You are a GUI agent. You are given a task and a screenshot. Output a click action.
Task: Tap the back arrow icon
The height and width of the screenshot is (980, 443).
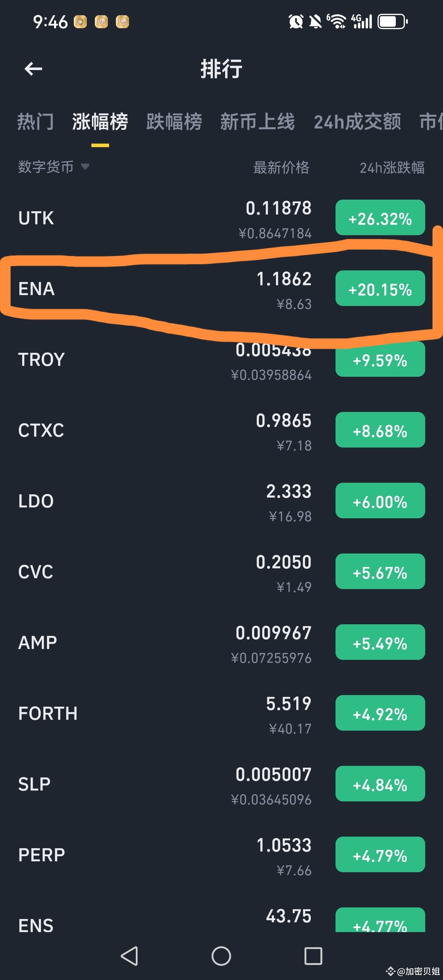point(33,69)
